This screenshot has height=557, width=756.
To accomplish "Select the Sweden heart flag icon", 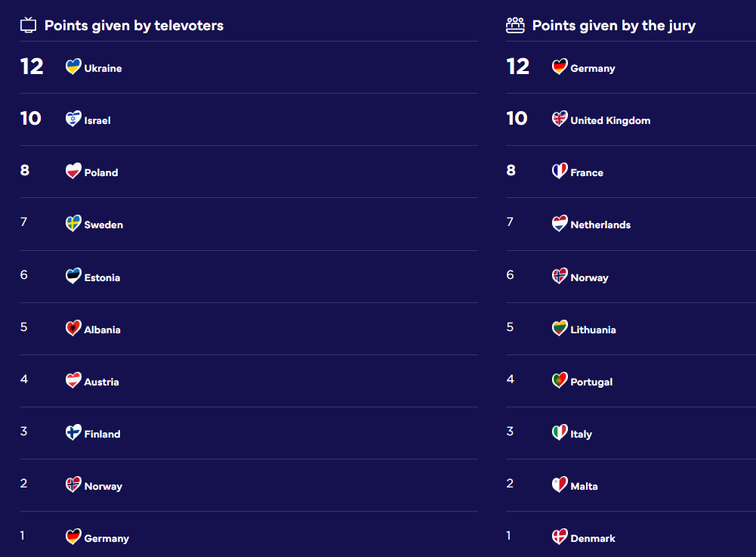I will coord(73,224).
